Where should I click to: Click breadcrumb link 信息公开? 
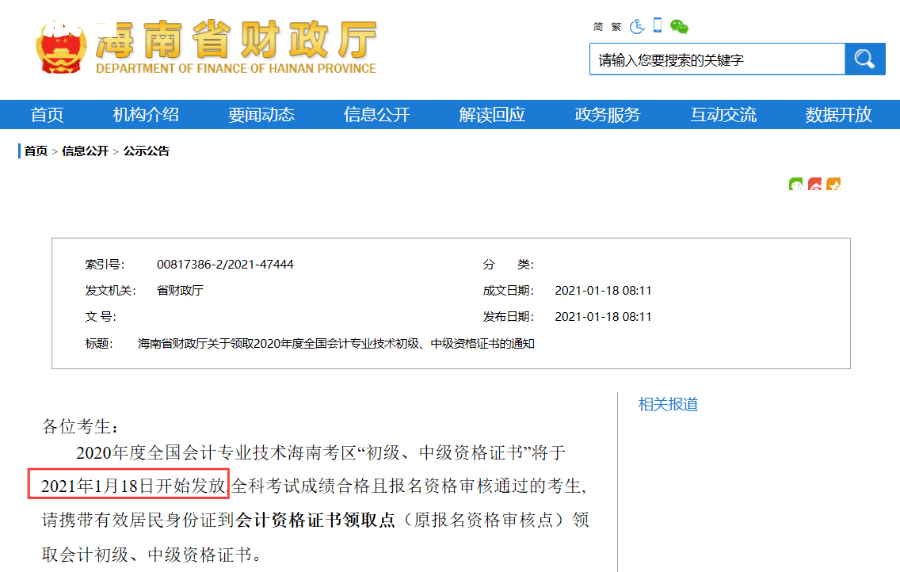pos(85,151)
